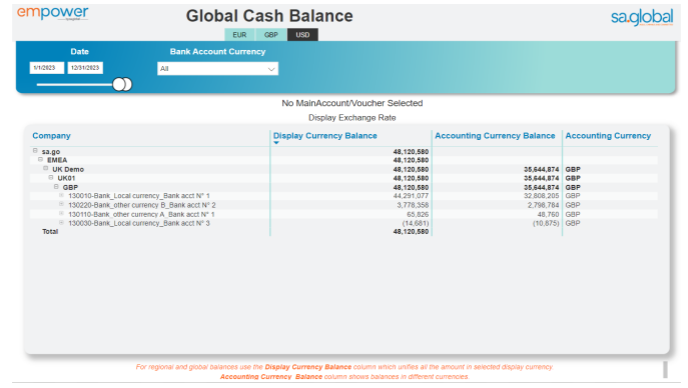Screen dimensions: 688x388
Task: Sort by Accounting Currency column header
Action: tap(608, 136)
